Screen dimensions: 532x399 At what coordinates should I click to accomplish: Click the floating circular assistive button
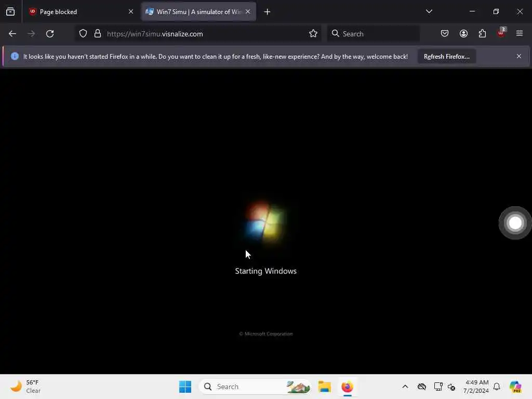(x=515, y=223)
